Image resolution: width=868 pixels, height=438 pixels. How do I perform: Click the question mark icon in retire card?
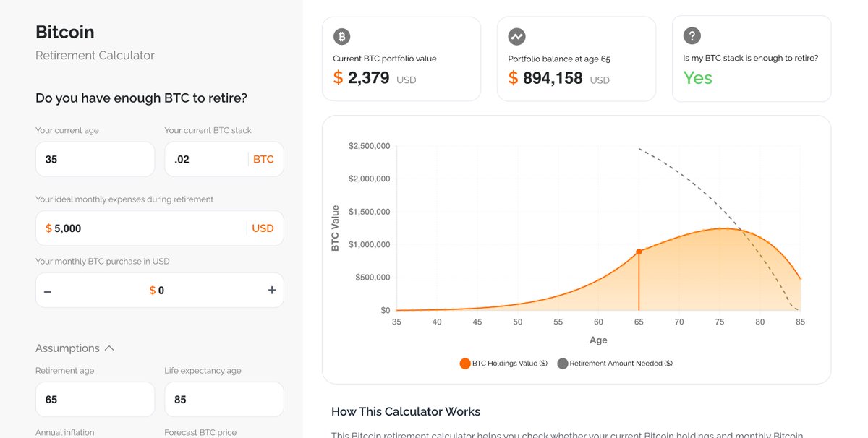[692, 36]
